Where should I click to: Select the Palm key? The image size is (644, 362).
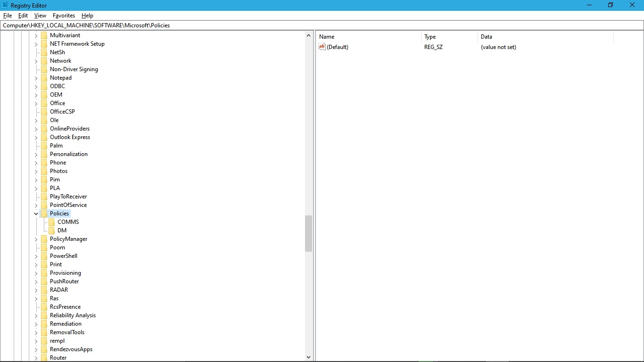(x=56, y=146)
